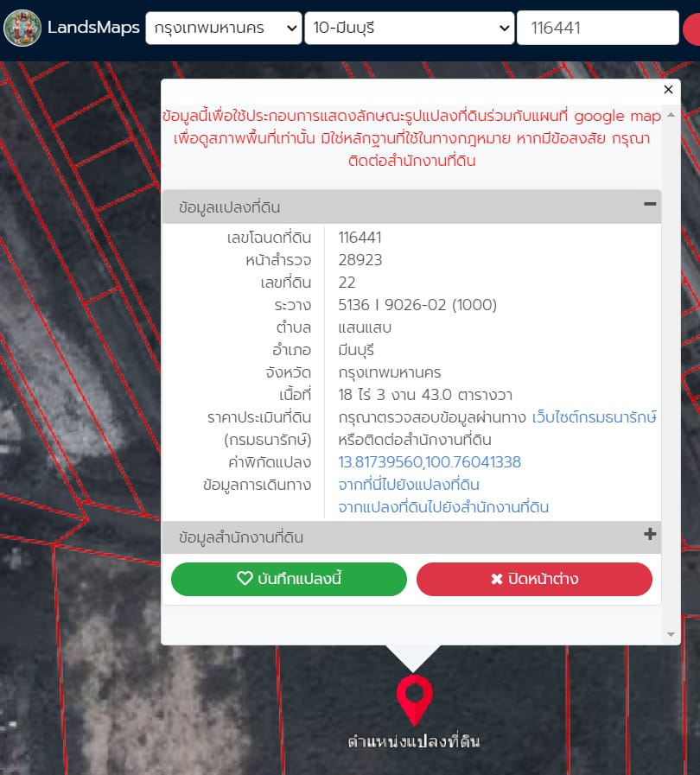Select the district value มีนบุรี in the table
This screenshot has width=700, height=775.
(356, 350)
